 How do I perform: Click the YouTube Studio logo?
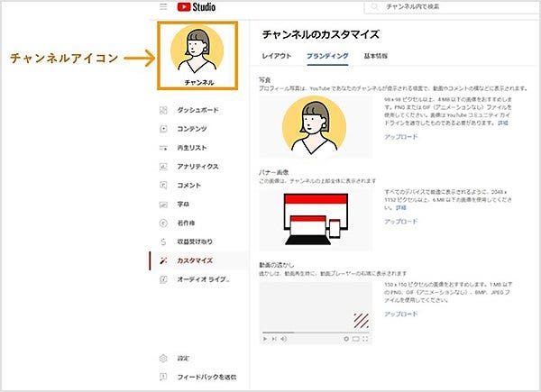coord(197,7)
